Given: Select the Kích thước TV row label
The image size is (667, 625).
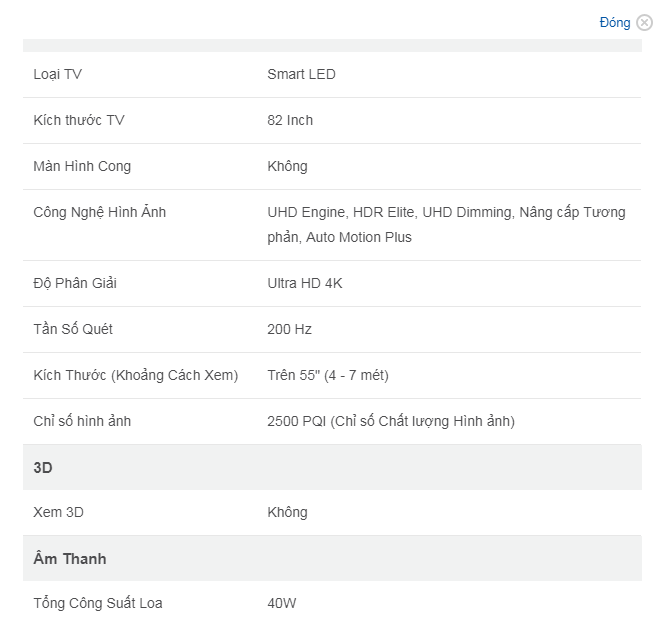Looking at the screenshot, I should click(79, 120).
